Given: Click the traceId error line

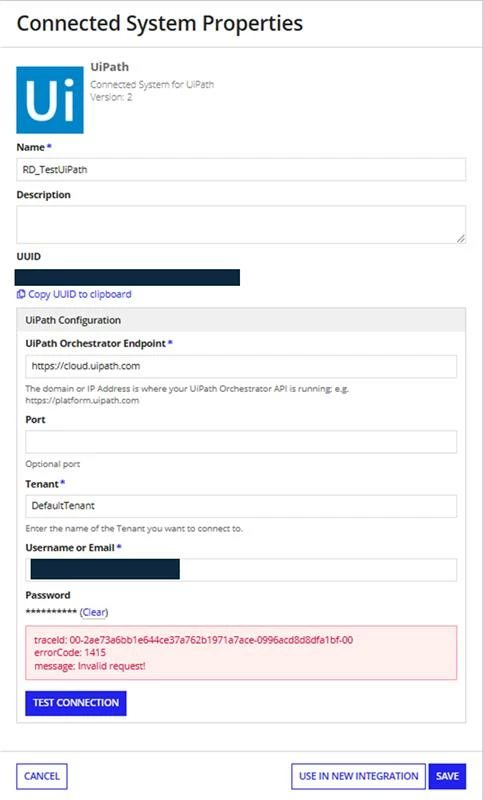Looking at the screenshot, I should tap(193, 640).
